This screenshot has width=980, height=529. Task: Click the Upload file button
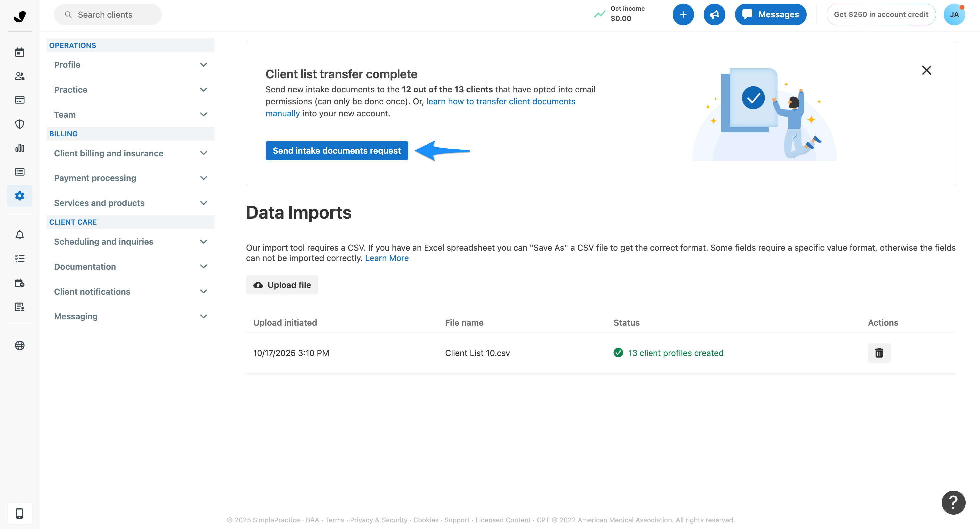pos(282,285)
